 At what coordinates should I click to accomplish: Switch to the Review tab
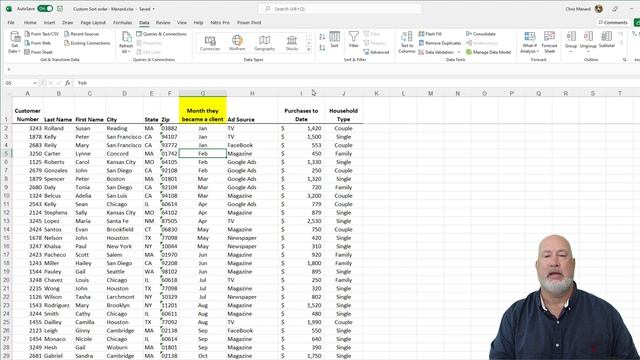point(163,22)
